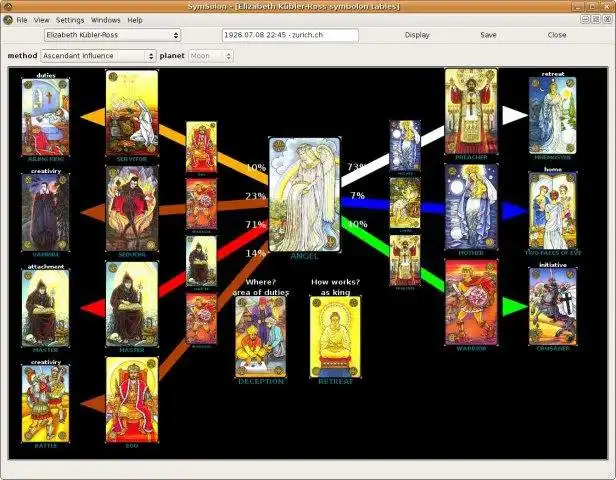Viewport: 616px width, 480px height.
Task: Click the 'initiative' label above Crusader
Action: click(x=552, y=265)
